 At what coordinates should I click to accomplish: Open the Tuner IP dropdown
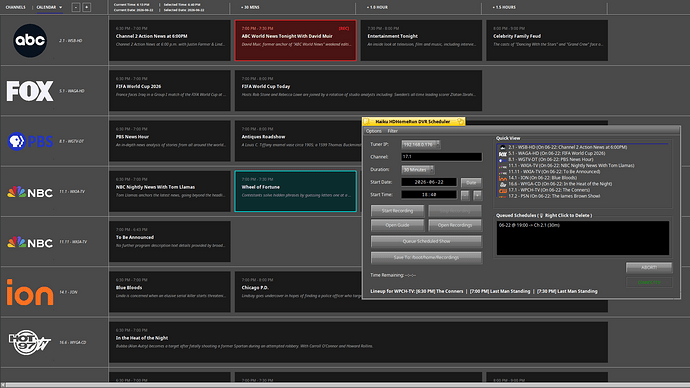tap(421, 144)
